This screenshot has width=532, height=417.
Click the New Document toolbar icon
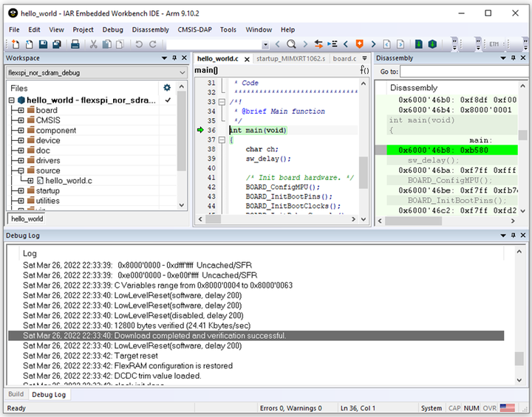click(14, 44)
